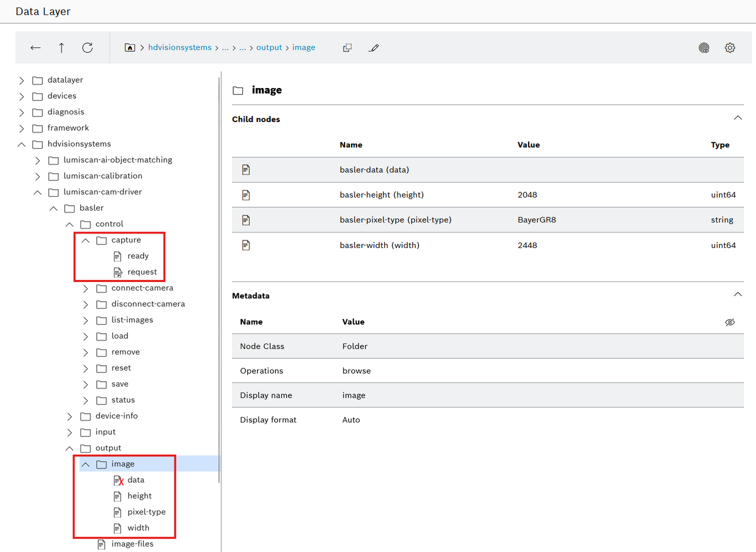756x552 pixels.
Task: Open hdvisionsystems breadcrumb link
Action: coord(180,48)
